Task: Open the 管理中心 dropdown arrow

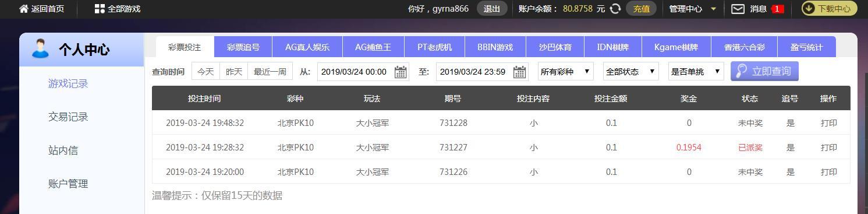Action: tap(713, 9)
